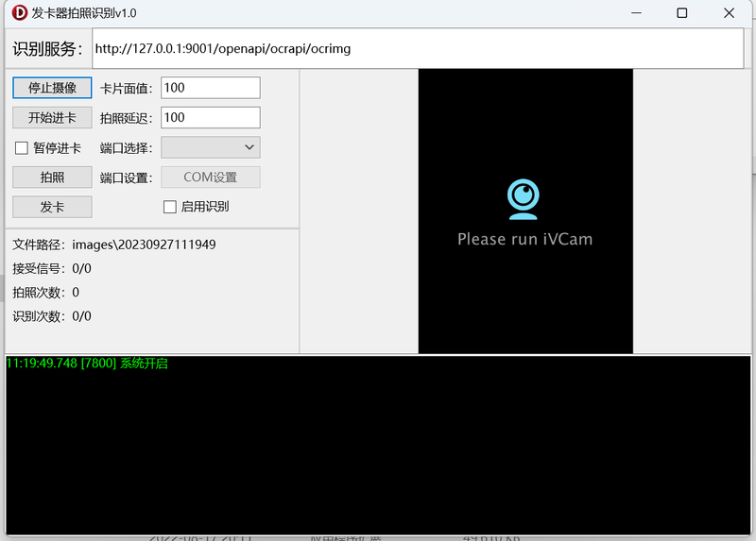Viewport: 756px width, 541px height.
Task: Click the 'Please run iVCam' text
Action: pos(525,240)
